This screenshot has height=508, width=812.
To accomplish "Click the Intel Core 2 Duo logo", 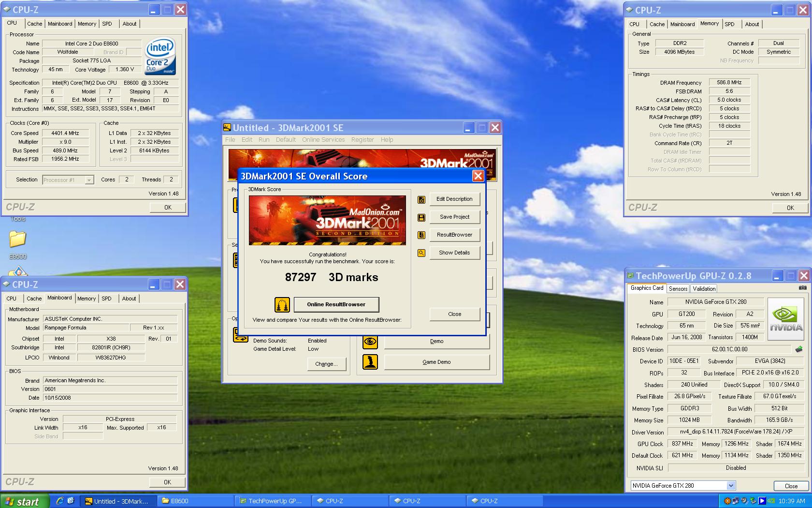I will 160,56.
